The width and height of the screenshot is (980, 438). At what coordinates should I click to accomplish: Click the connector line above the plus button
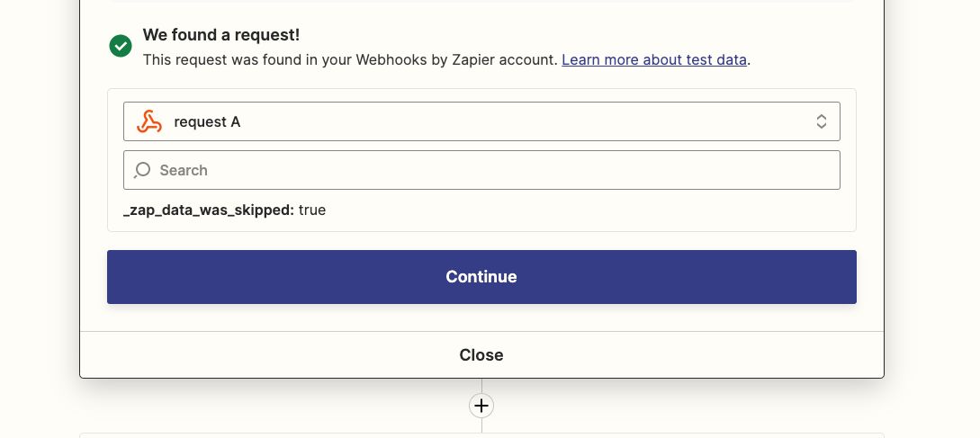coord(481,386)
